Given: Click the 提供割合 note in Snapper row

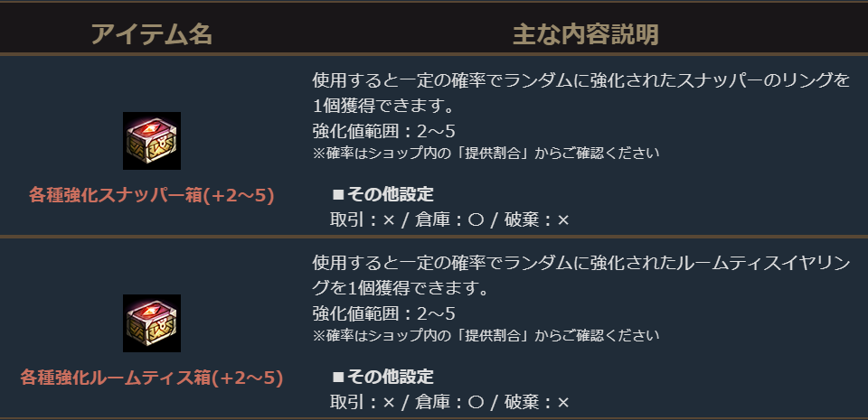Looking at the screenshot, I should [486, 153].
